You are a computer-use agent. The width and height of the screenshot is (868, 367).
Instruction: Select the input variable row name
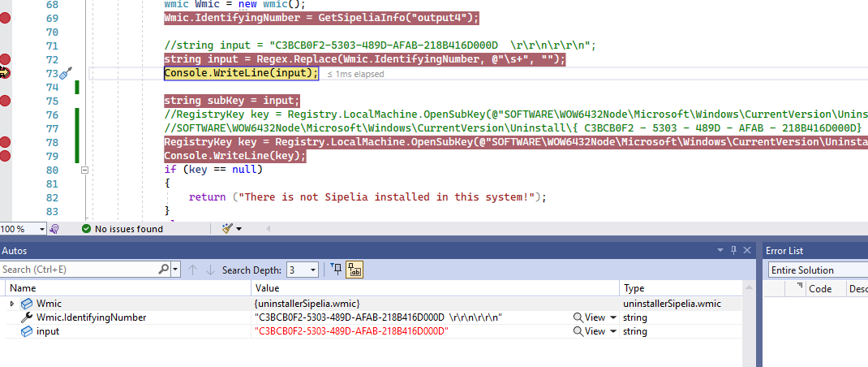[x=48, y=331]
